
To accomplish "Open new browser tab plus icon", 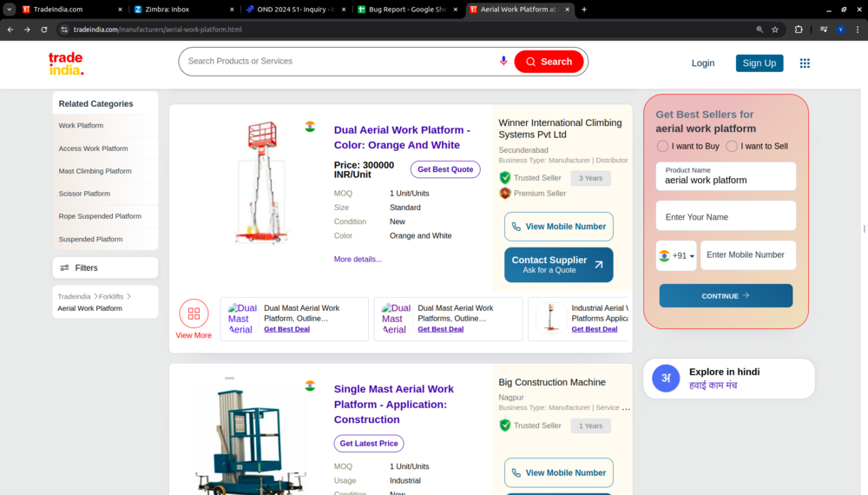I will pyautogui.click(x=584, y=10).
